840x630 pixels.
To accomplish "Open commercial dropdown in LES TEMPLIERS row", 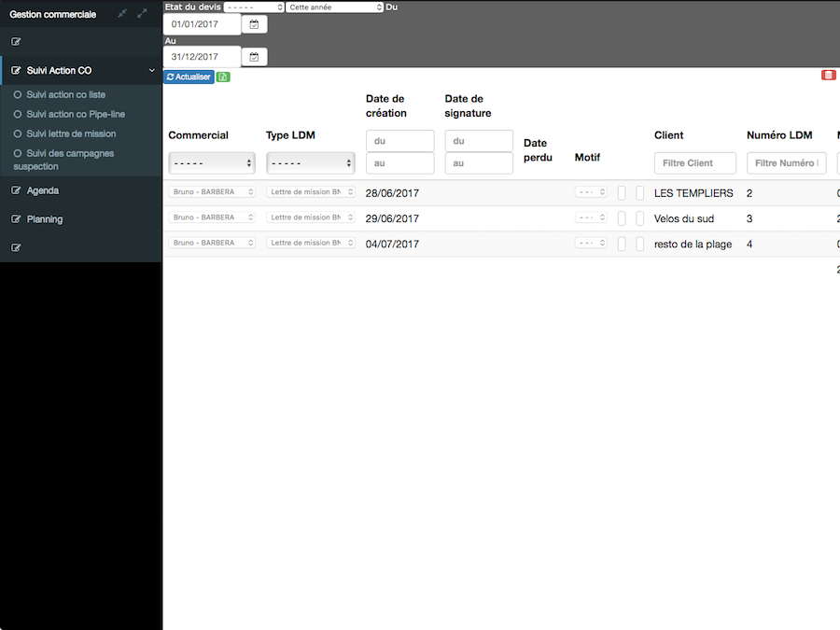I will click(x=212, y=191).
